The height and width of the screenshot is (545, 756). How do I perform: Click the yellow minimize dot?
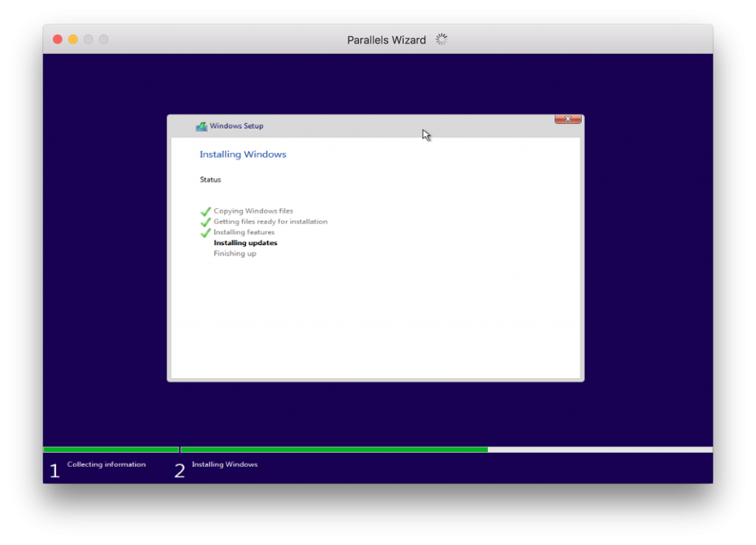(x=72, y=39)
